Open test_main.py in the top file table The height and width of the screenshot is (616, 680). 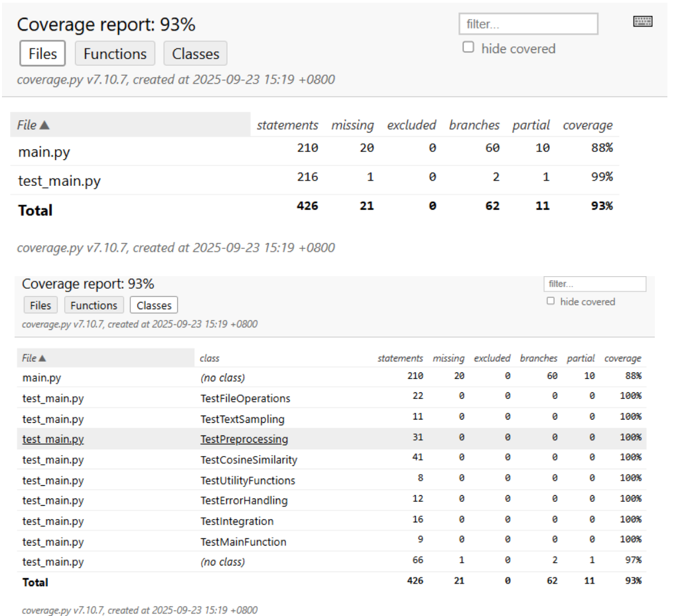pyautogui.click(x=59, y=181)
